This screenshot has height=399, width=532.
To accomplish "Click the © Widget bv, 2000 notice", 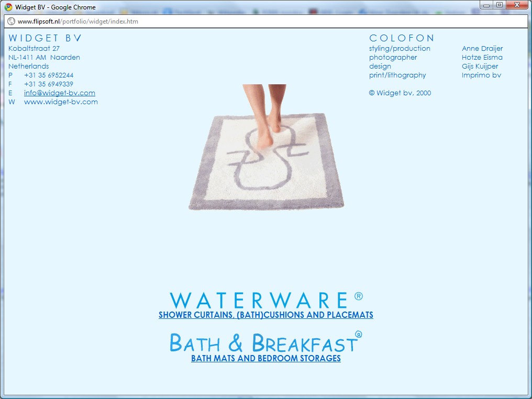I will (x=400, y=93).
